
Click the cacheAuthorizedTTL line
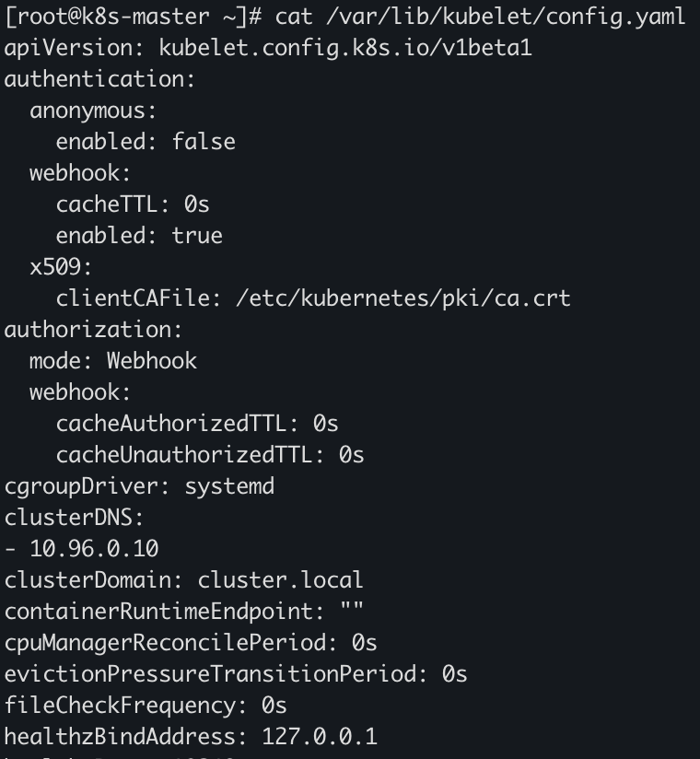pyautogui.click(x=197, y=424)
